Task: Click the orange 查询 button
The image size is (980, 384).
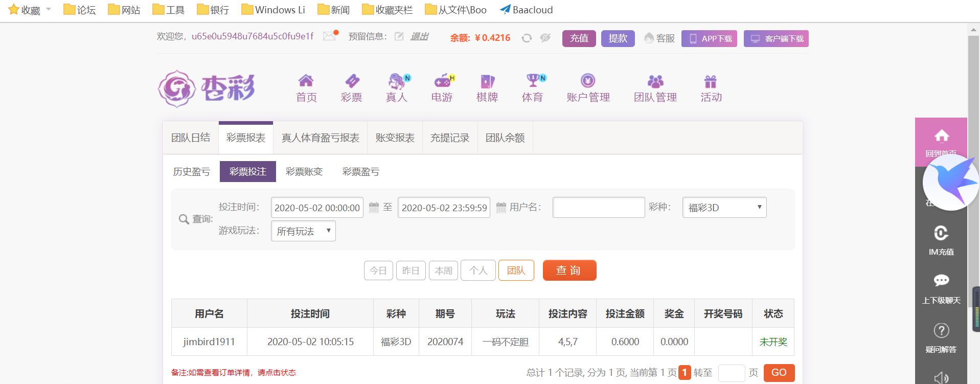Action: click(569, 270)
